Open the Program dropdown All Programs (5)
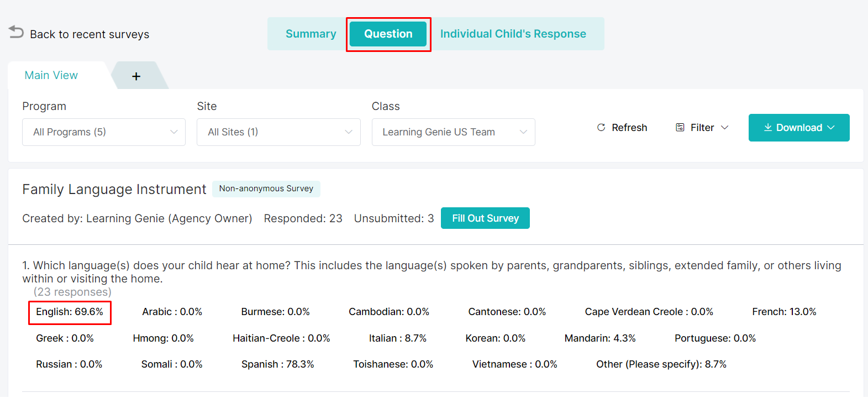Viewport: 868px width, 398px height. point(104,132)
